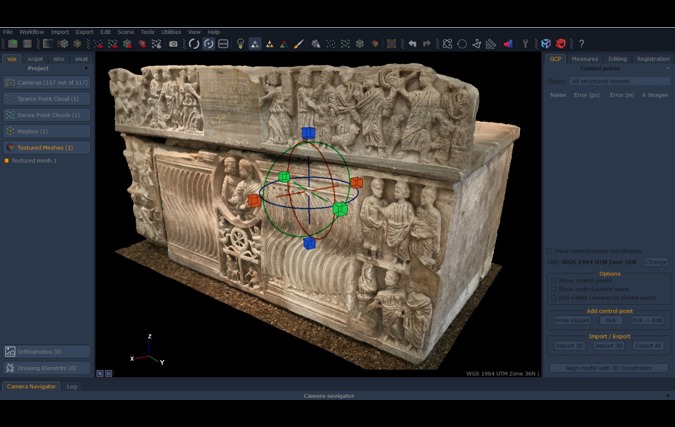Click the save project floppy icon
This screenshot has height=427, width=675.
(x=27, y=44)
